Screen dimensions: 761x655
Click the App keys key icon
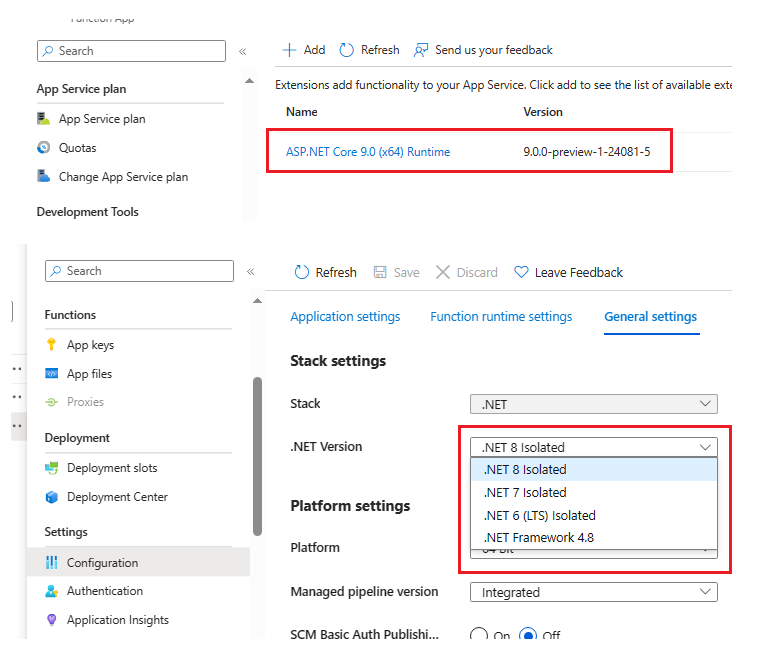pos(51,344)
